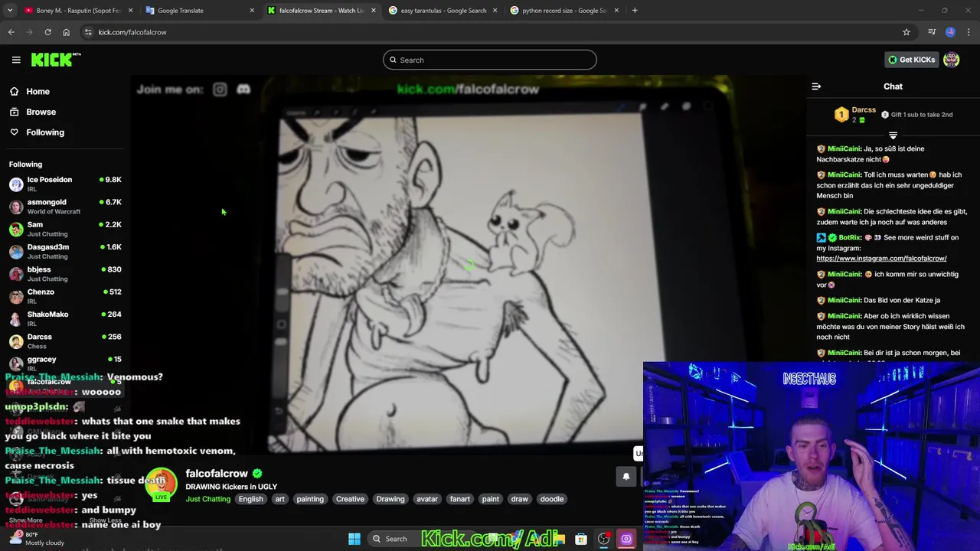This screenshot has width=980, height=551.
Task: Open the Just Chatting category link
Action: (x=207, y=499)
